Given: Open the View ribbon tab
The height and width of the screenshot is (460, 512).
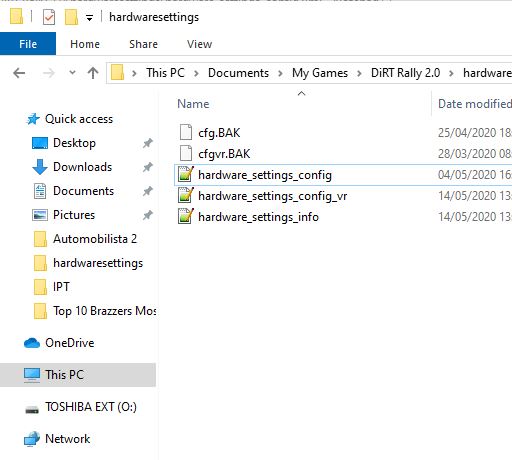Looking at the screenshot, I should coord(199,44).
